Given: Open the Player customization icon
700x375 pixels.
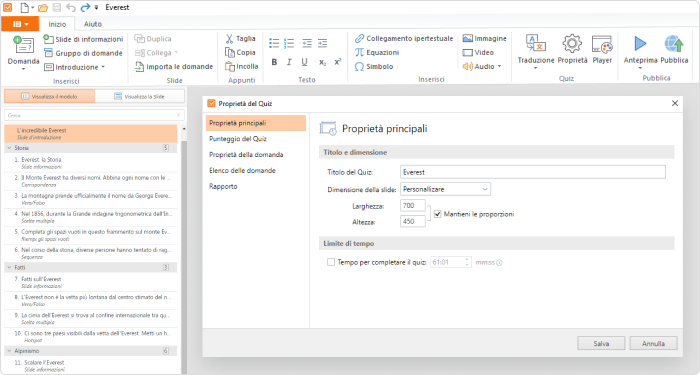Looking at the screenshot, I should tap(602, 44).
